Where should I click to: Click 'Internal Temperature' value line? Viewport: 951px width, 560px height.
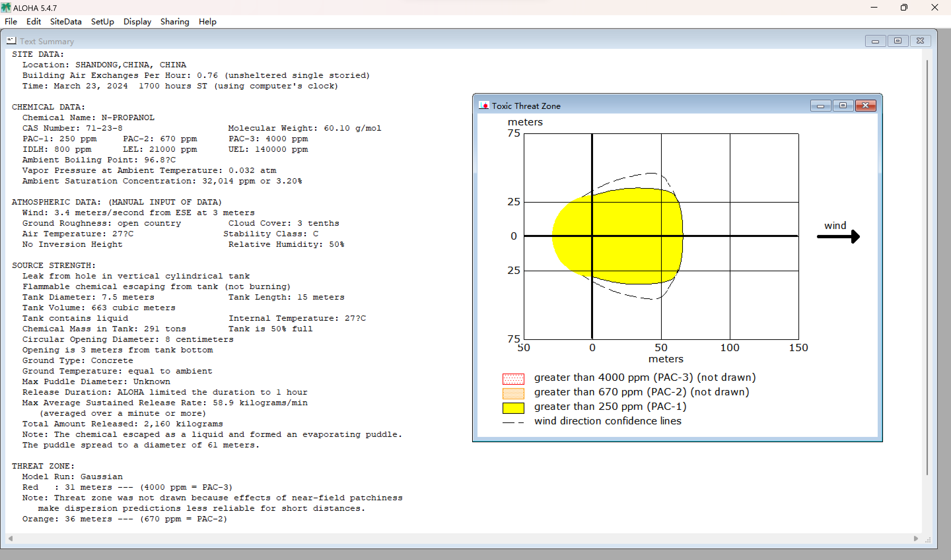point(297,318)
